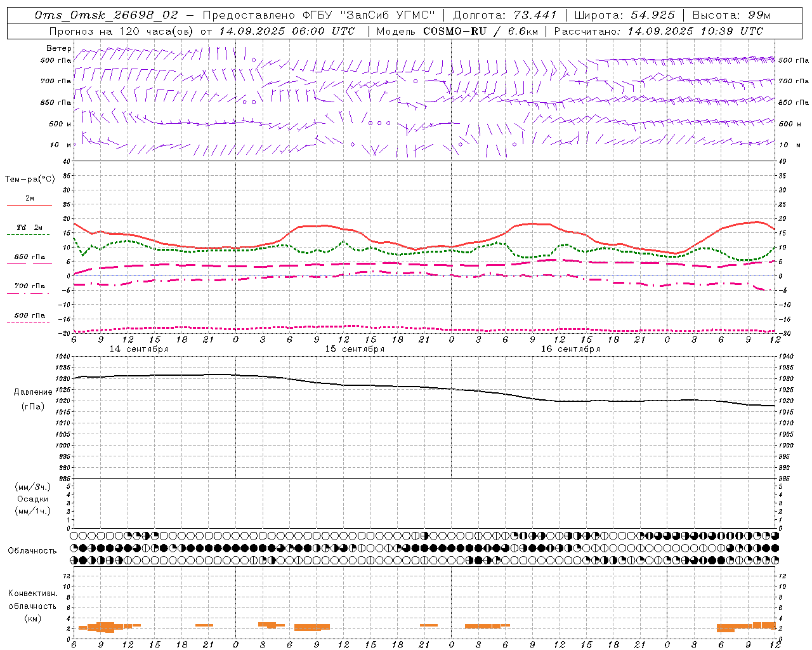This screenshot has width=812, height=650.
Task: Click the Td 2м dew point legend entry
Action: 30,227
